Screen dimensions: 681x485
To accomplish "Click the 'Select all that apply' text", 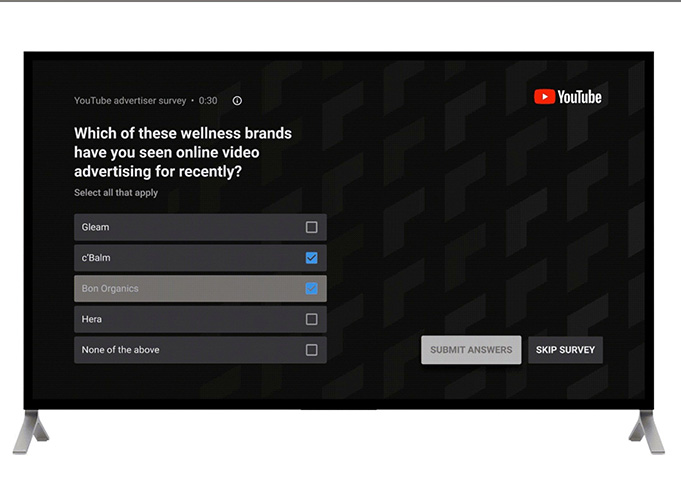I will coord(116,193).
